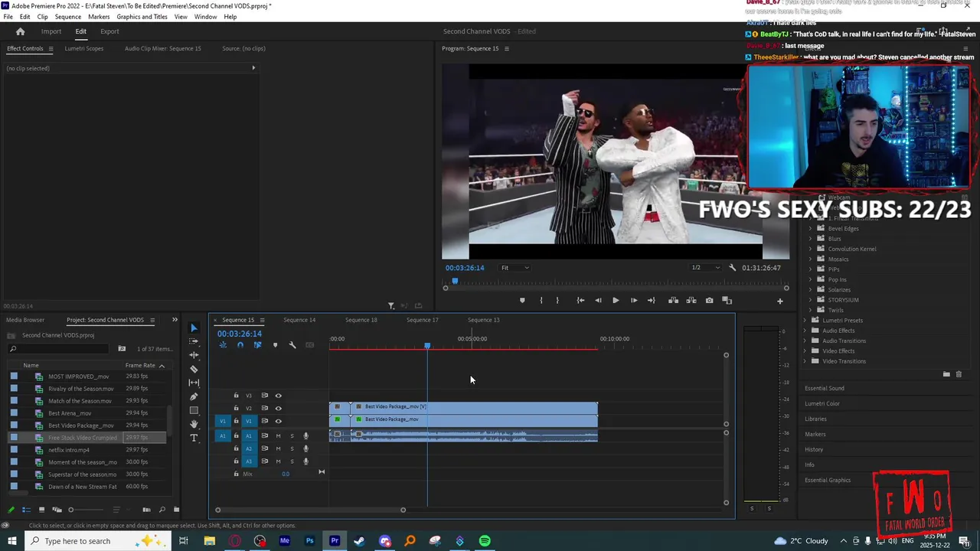Viewport: 980px width, 551px height.
Task: Switch Project panel to Icon view
Action: point(41,510)
